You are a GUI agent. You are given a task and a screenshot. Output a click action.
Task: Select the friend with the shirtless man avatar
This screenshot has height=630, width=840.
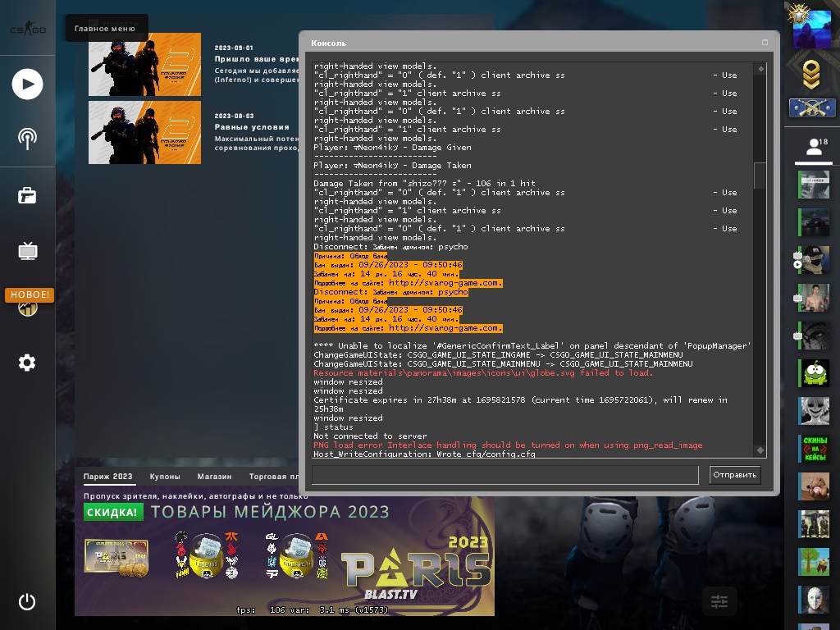[x=815, y=297]
